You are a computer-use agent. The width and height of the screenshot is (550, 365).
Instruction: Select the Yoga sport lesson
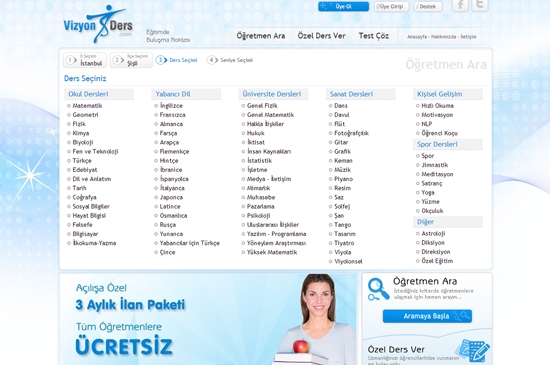(x=428, y=192)
